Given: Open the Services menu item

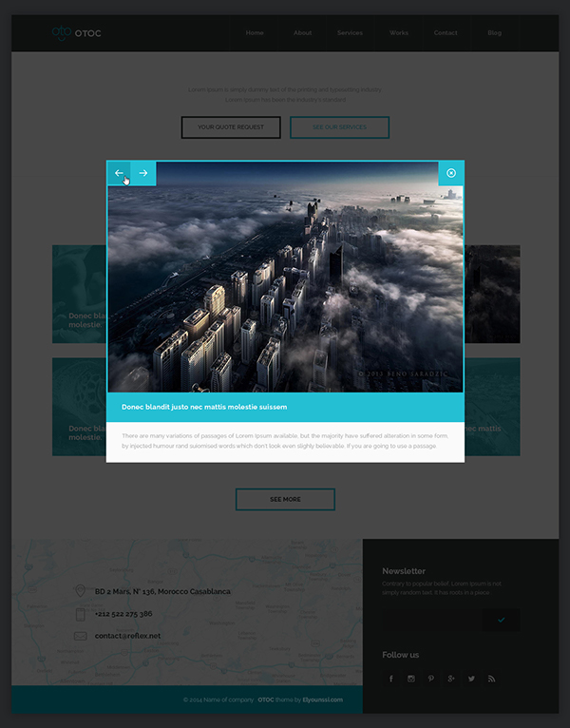Looking at the screenshot, I should click(350, 33).
